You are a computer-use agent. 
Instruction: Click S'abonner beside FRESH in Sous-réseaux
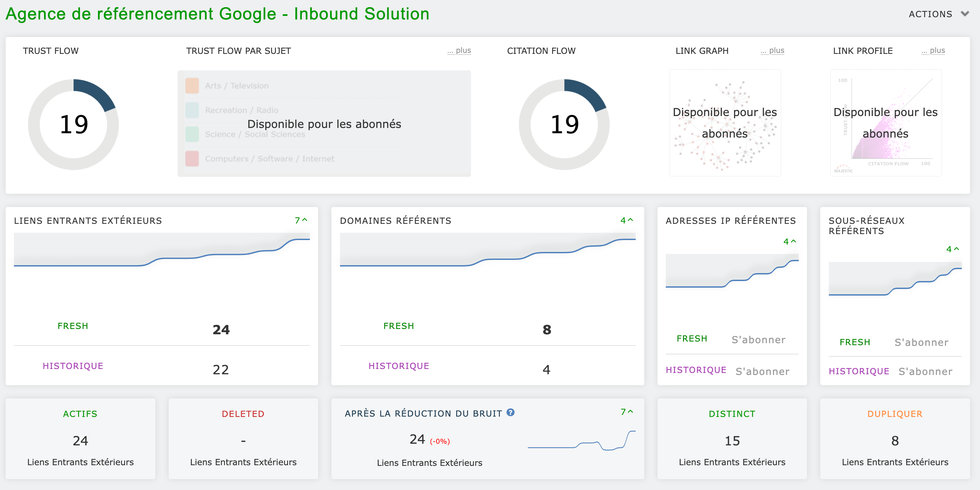pyautogui.click(x=921, y=343)
